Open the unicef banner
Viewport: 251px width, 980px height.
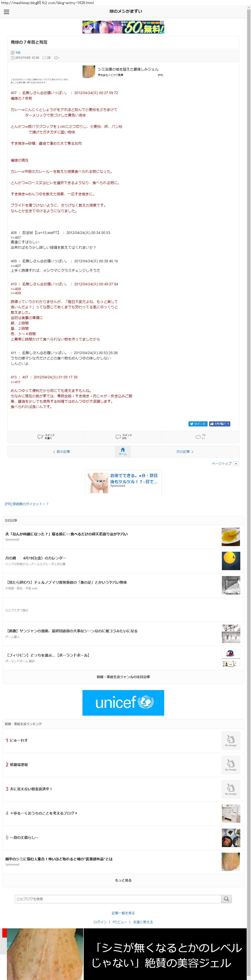click(123, 703)
